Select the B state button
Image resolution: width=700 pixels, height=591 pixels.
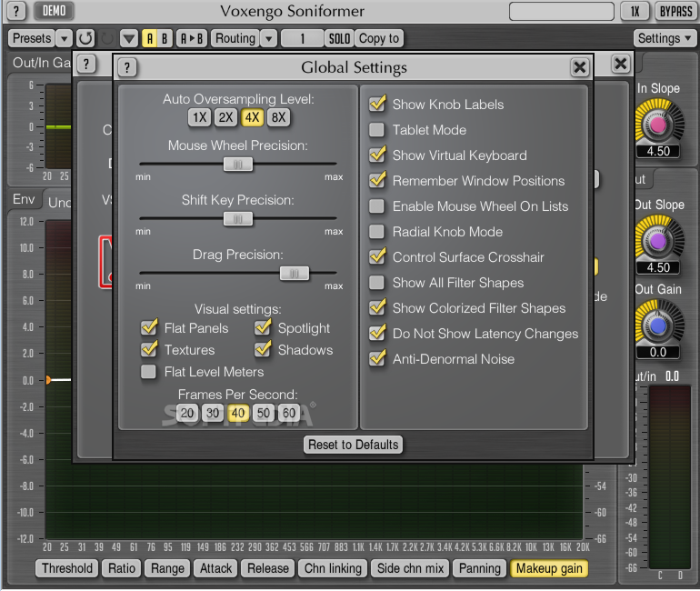(165, 38)
